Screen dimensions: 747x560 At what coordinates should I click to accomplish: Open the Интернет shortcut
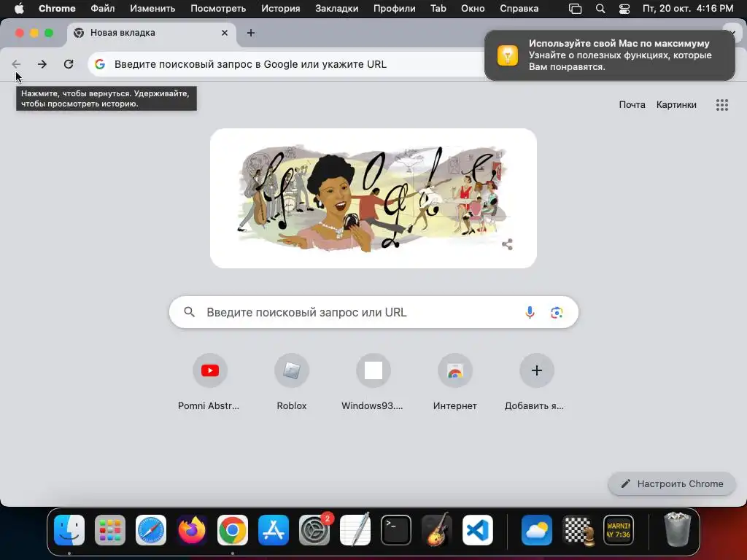455,382
